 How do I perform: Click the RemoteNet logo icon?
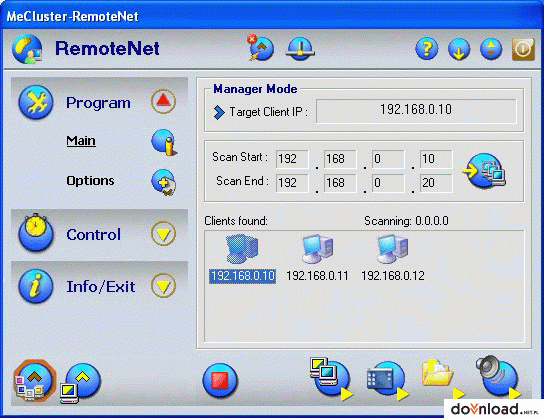pyautogui.click(x=27, y=49)
